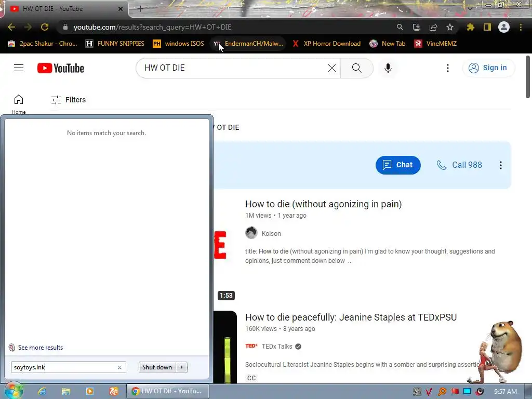Open the Kolson channel
This screenshot has height=399, width=532.
(271, 233)
